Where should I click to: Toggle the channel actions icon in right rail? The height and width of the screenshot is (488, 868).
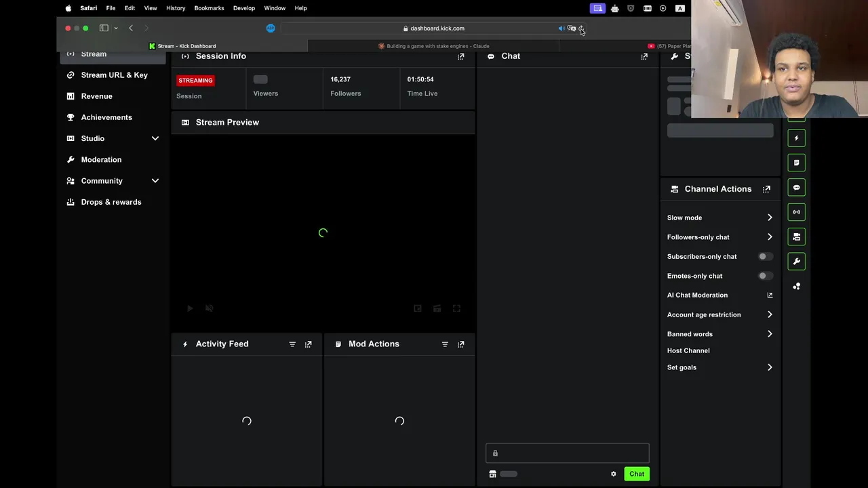(797, 237)
